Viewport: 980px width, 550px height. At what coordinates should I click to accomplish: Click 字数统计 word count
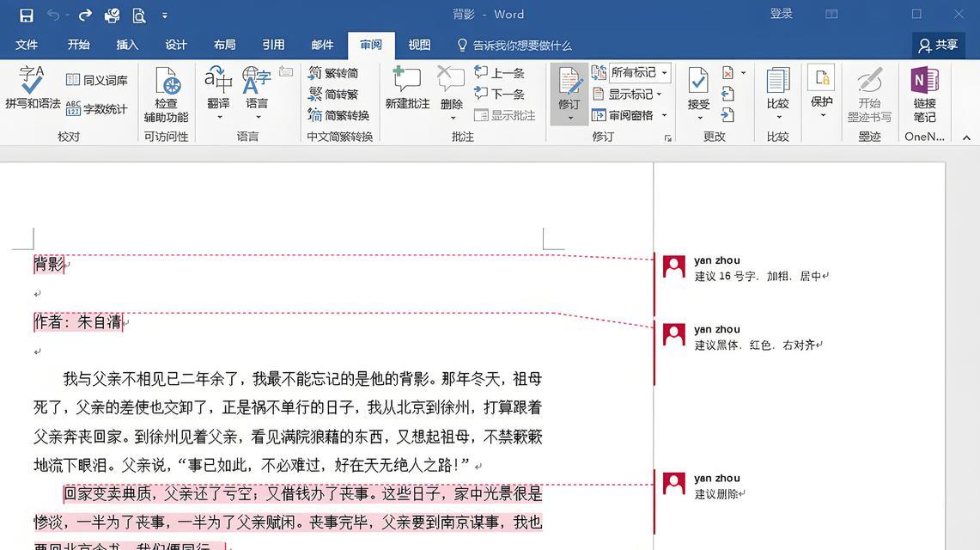click(97, 109)
